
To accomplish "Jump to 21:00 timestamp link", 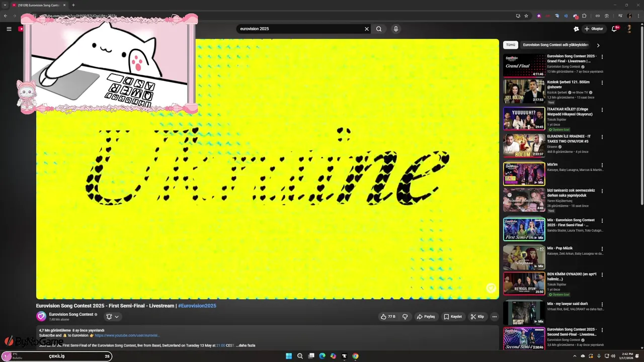I will point(221,345).
